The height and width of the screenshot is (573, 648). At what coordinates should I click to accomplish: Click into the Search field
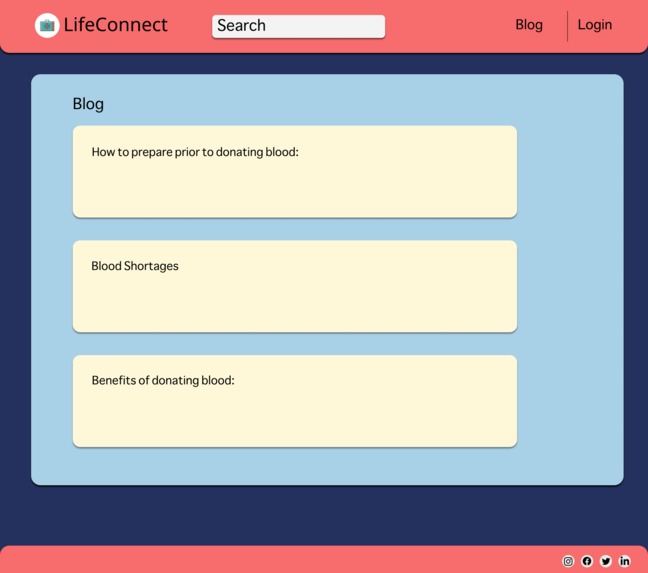click(x=298, y=26)
